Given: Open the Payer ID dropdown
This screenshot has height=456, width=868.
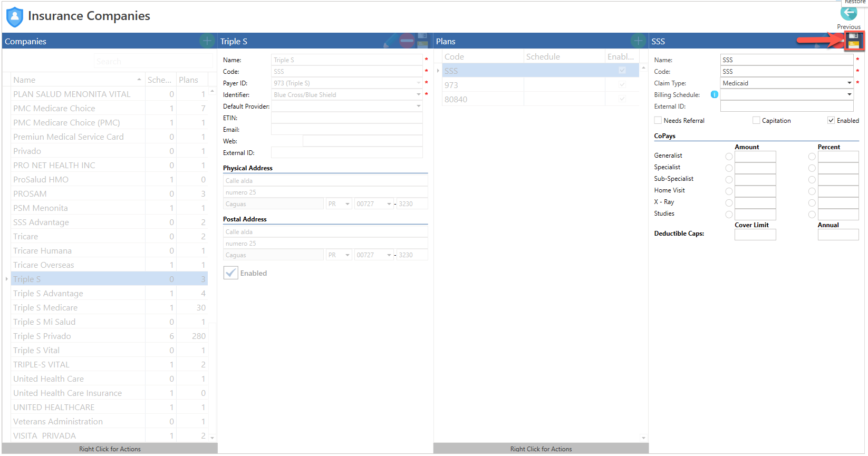Looking at the screenshot, I should pyautogui.click(x=419, y=83).
